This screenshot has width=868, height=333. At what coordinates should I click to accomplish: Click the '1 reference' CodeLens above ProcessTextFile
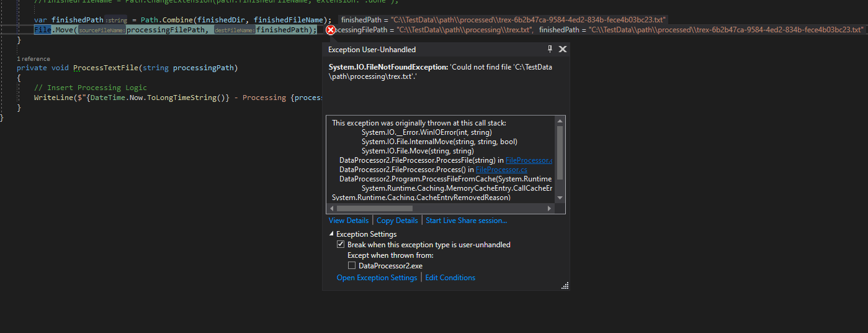point(34,59)
